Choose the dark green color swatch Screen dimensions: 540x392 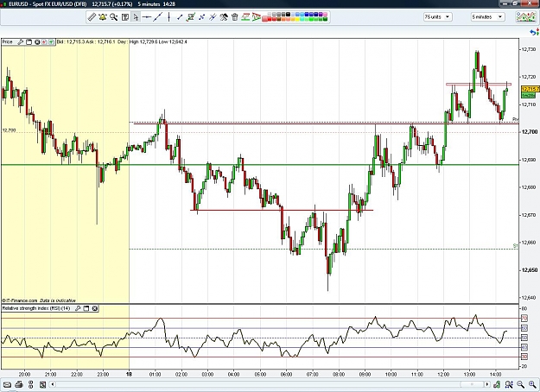[x=325, y=19]
